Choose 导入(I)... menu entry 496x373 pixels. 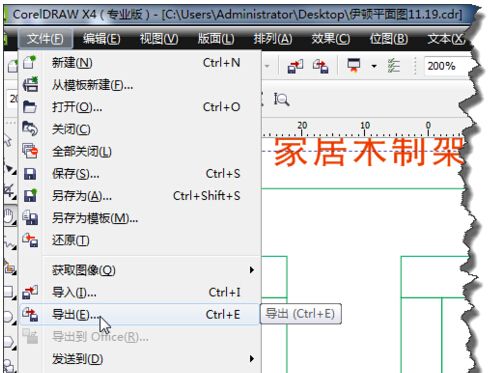140,293
